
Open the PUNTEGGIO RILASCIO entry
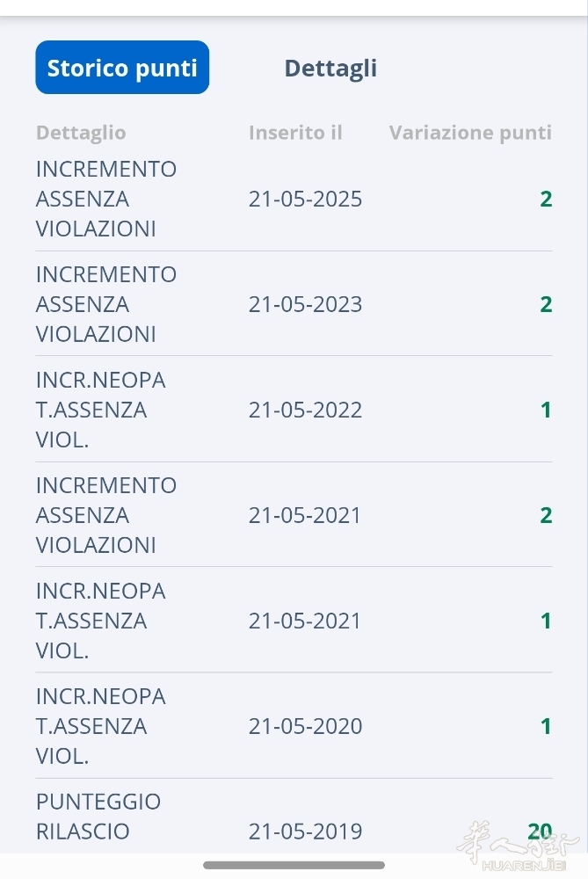[98, 817]
